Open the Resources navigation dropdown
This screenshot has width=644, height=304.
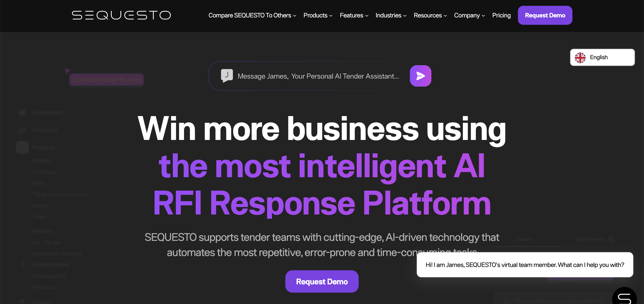click(430, 15)
